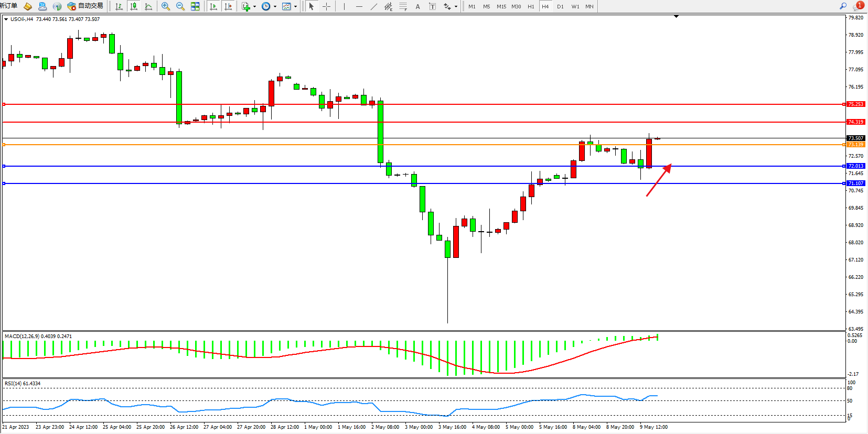
Task: Click the 新订单 new order button
Action: [x=9, y=6]
